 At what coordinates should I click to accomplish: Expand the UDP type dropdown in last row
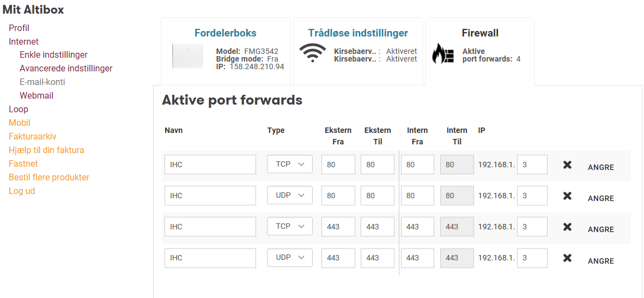289,257
